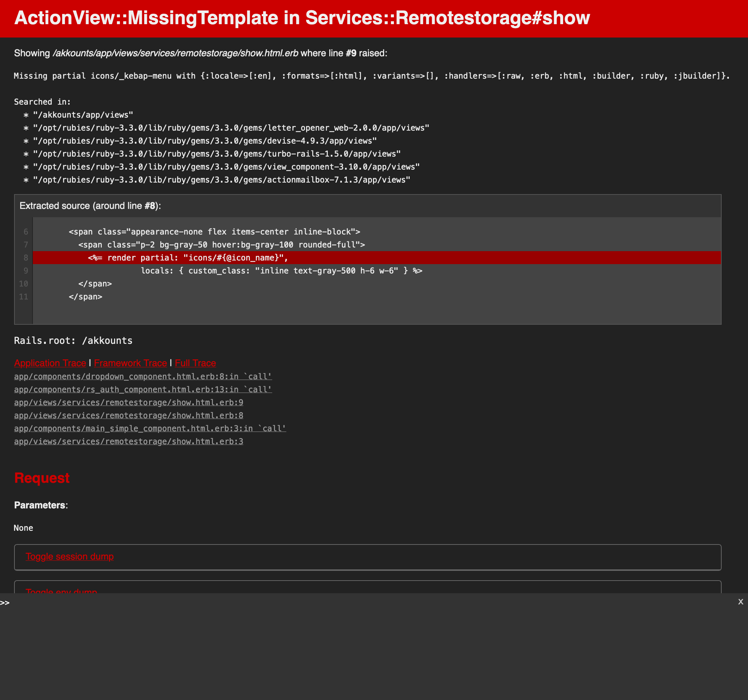Toggle session dump

pyautogui.click(x=70, y=557)
